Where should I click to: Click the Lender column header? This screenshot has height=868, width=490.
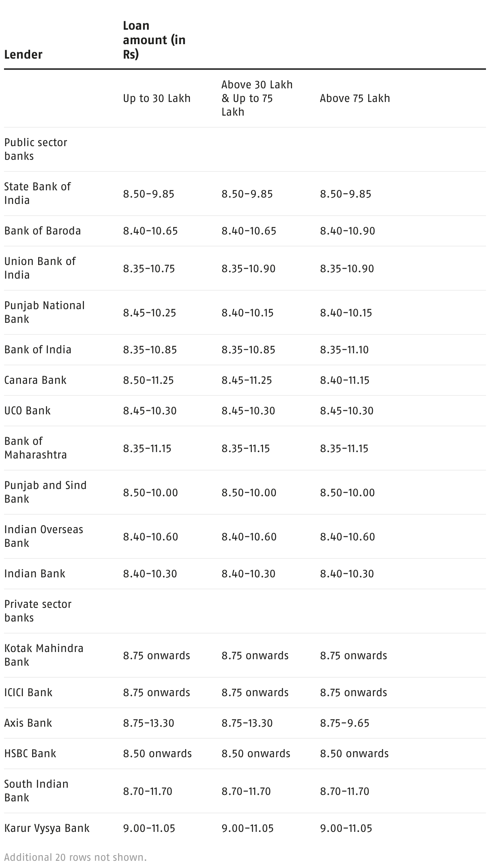point(23,55)
